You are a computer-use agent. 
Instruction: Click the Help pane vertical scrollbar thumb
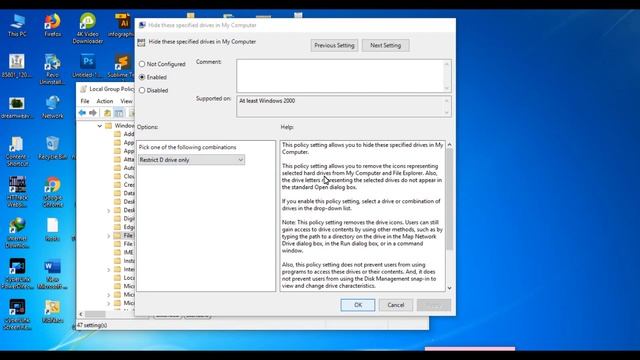[x=449, y=199]
